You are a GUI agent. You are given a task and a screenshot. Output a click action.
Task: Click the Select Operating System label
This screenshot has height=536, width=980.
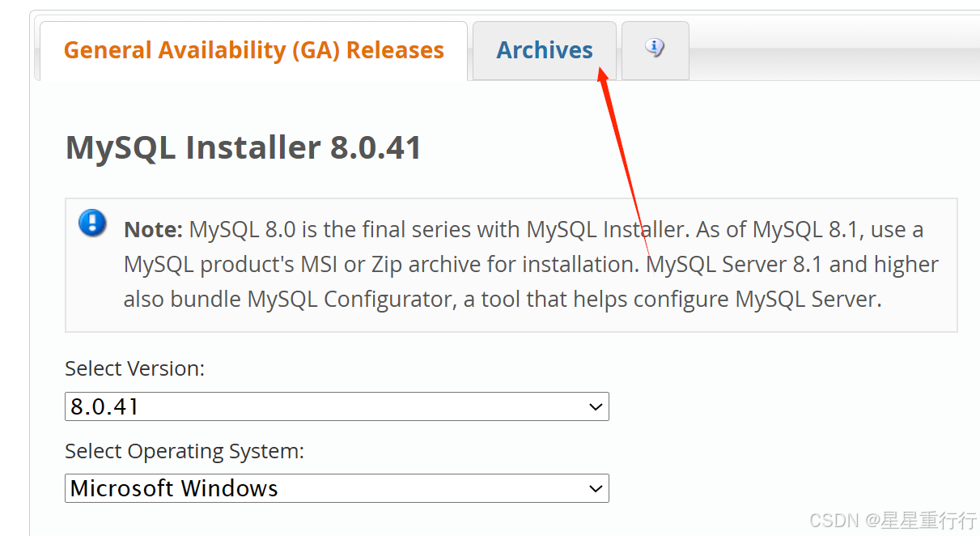185,451
